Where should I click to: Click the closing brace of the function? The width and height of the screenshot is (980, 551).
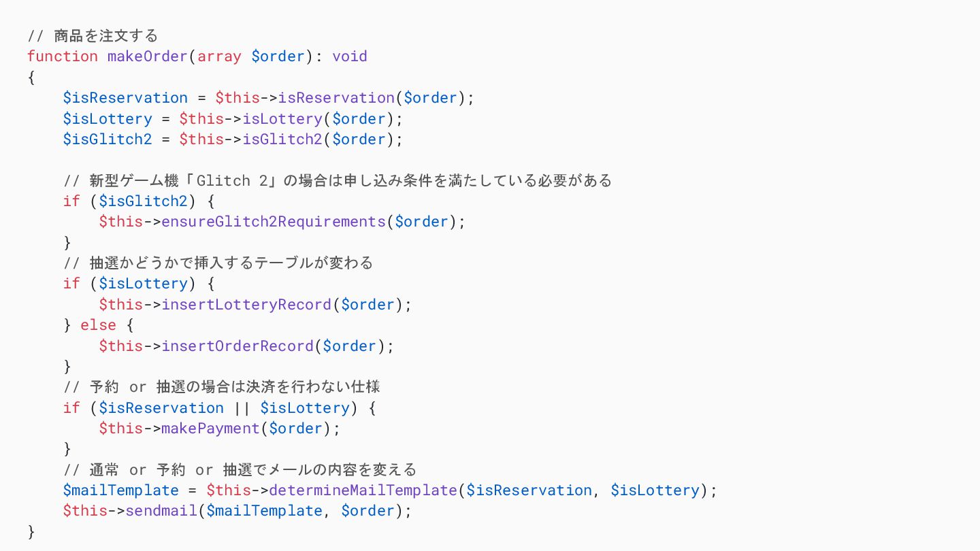(31, 532)
